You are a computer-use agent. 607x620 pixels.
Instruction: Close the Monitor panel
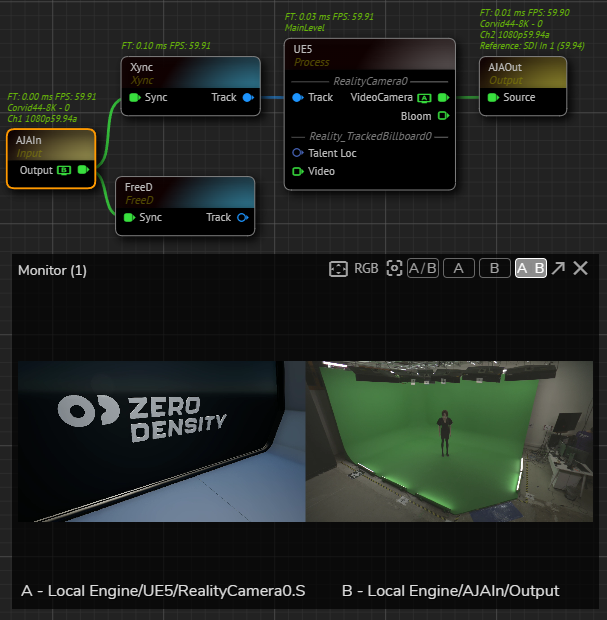(x=580, y=269)
